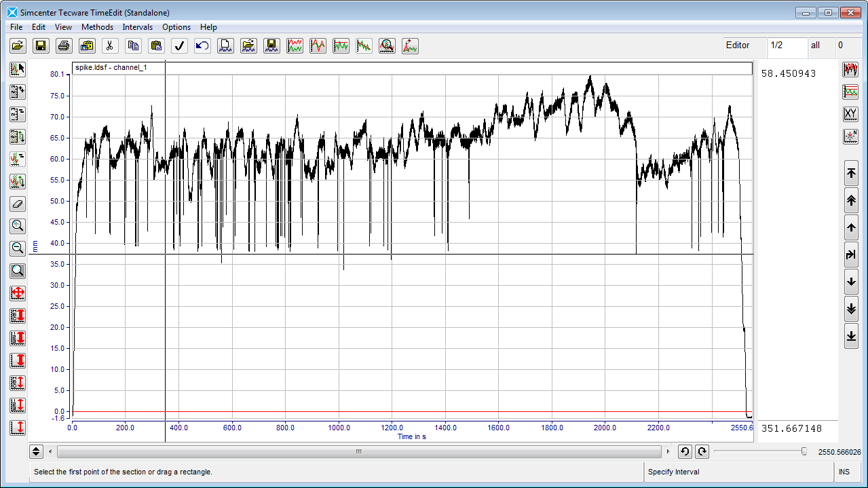The image size is (868, 488).
Task: Click the red-spike signal toolbar icon
Action: pos(410,45)
